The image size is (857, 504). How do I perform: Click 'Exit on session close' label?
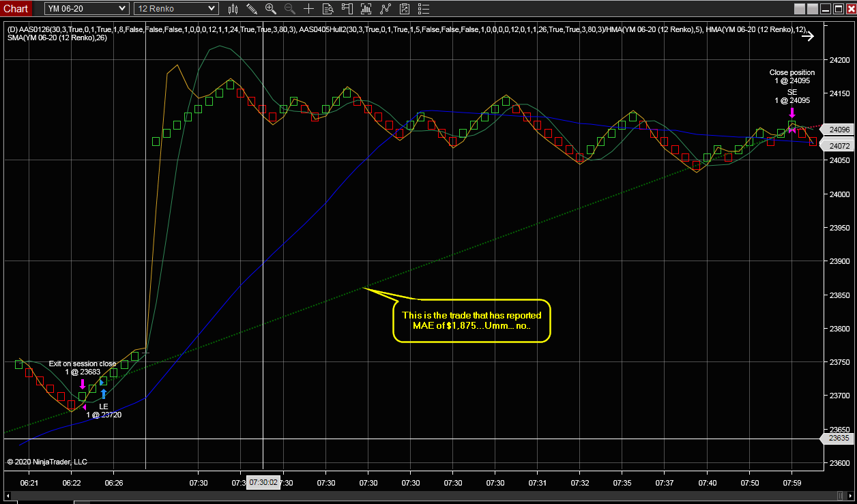click(83, 364)
